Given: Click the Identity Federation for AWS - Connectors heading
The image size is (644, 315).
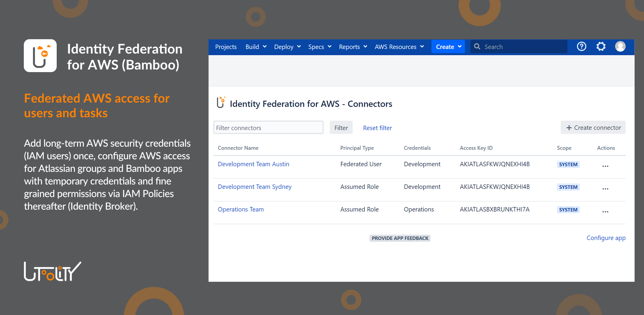Looking at the screenshot, I should [x=311, y=104].
